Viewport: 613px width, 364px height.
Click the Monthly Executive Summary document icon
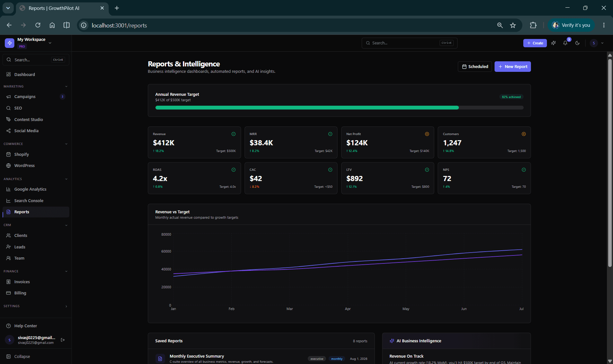pyautogui.click(x=160, y=359)
